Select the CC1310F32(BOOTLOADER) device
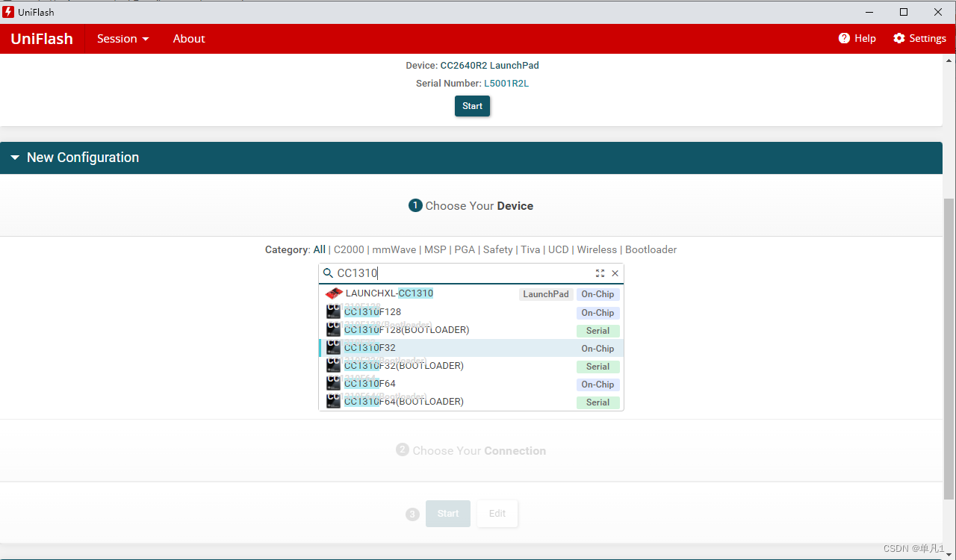Viewport: 956px width, 560px height. pos(471,366)
